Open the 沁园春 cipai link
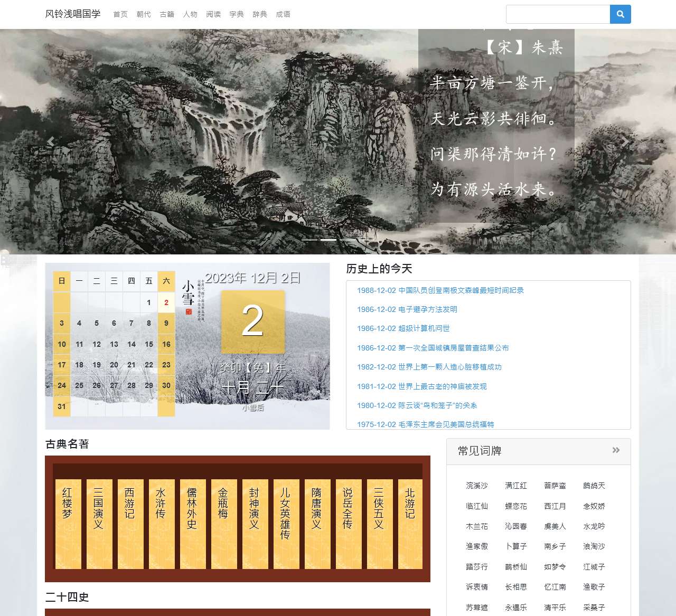Screen dimensions: 676x616 [516, 526]
